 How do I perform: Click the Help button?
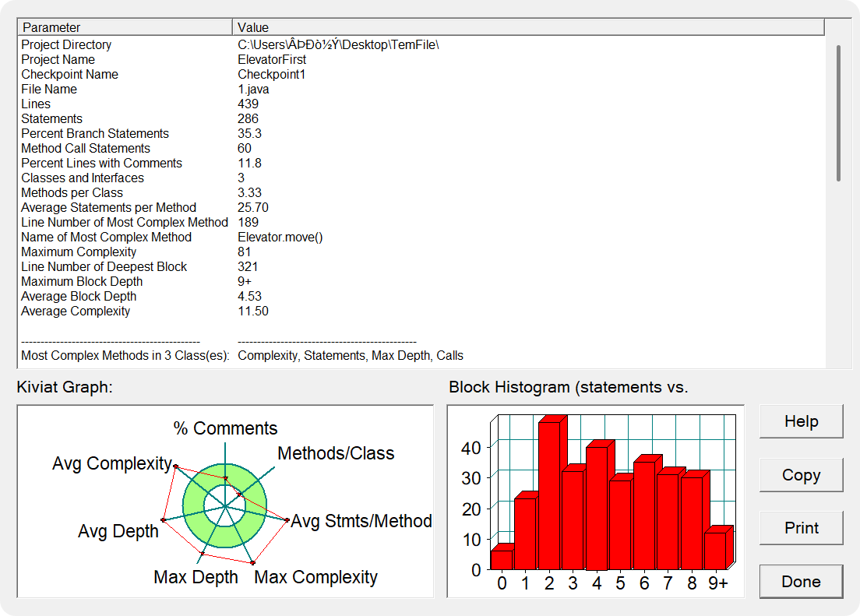(801, 421)
